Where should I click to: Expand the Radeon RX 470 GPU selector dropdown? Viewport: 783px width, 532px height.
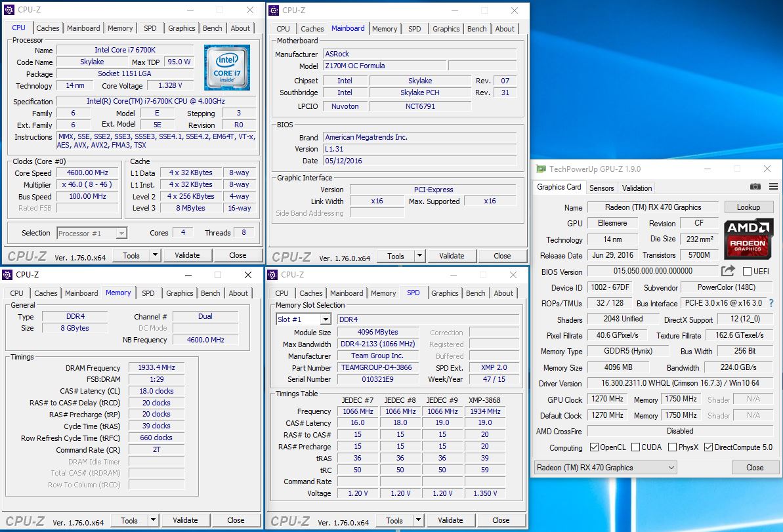[x=671, y=468]
